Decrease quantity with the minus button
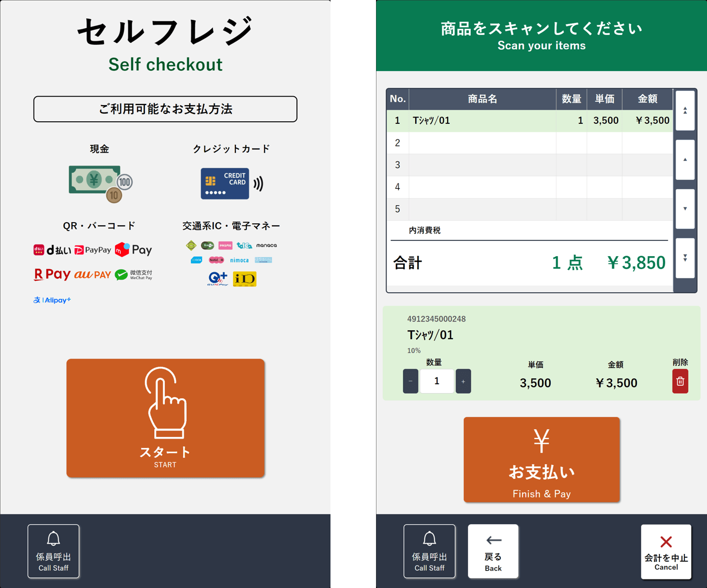Image resolution: width=707 pixels, height=588 pixels. pos(410,381)
